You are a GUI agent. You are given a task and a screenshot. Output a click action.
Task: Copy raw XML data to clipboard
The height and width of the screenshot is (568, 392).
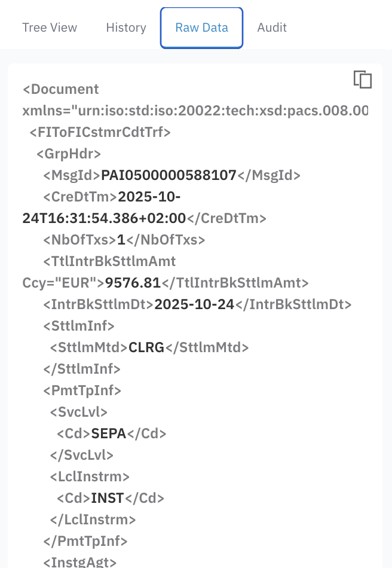(x=363, y=80)
